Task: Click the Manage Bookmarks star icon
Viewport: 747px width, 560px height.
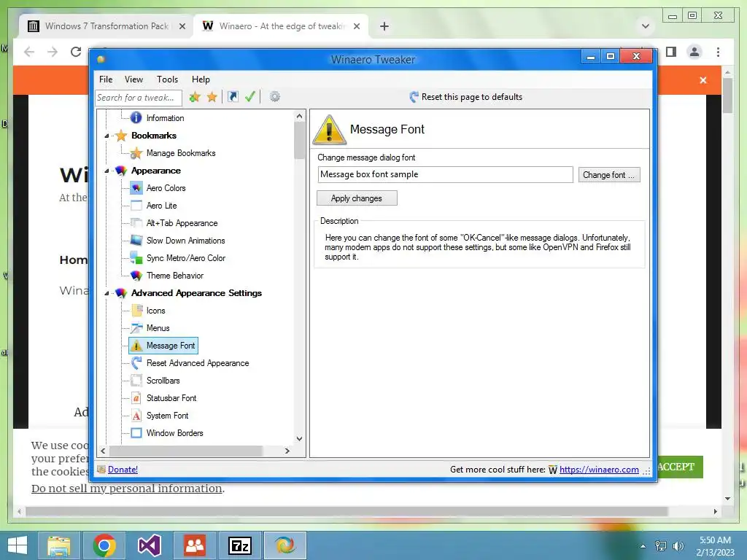Action: click(x=136, y=153)
